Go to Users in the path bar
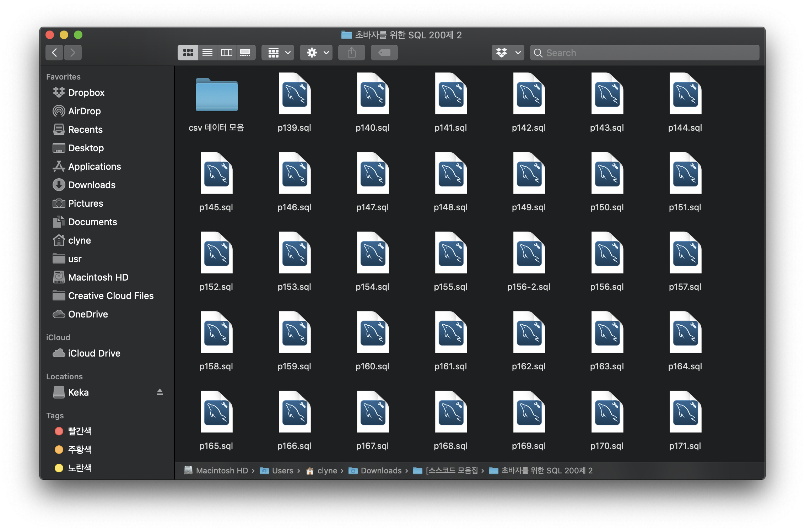 [282, 471]
